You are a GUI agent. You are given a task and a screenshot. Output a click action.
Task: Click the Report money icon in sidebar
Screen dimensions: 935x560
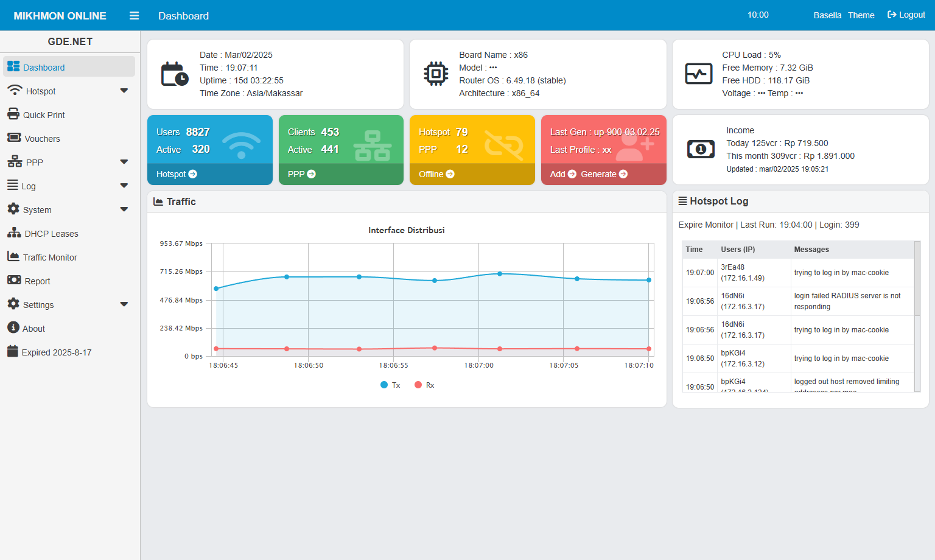(x=14, y=281)
